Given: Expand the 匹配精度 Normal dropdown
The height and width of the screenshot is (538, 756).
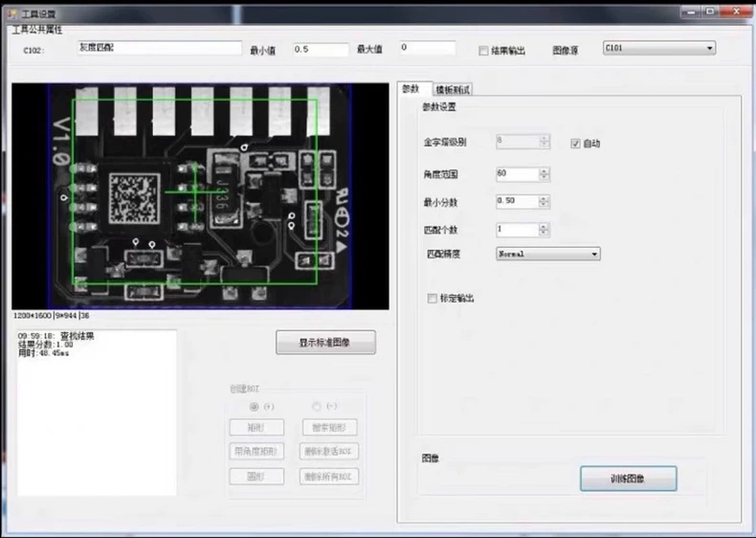Looking at the screenshot, I should pyautogui.click(x=548, y=254).
